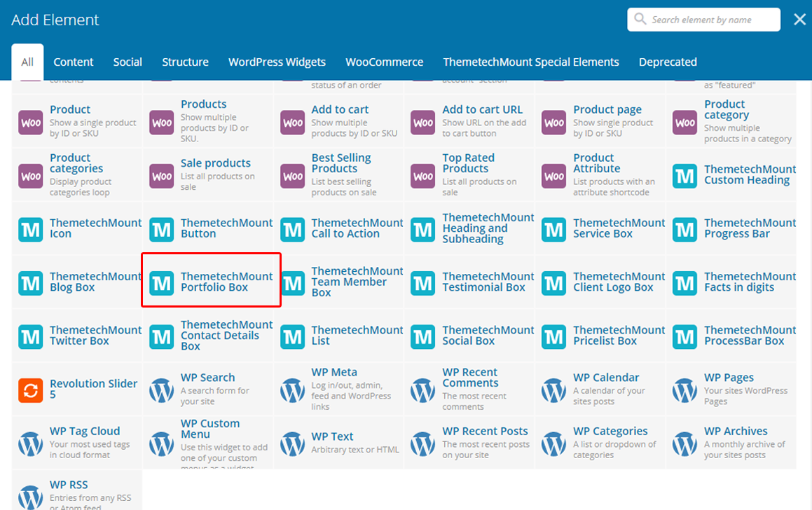Select the Revolution Slider 5 icon
812x510 pixels.
pyautogui.click(x=31, y=390)
